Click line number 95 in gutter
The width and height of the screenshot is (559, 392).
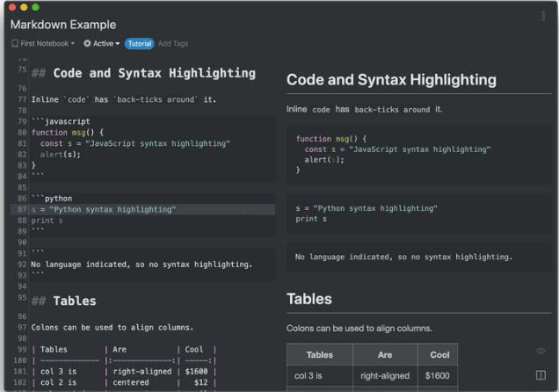pyautogui.click(x=22, y=298)
